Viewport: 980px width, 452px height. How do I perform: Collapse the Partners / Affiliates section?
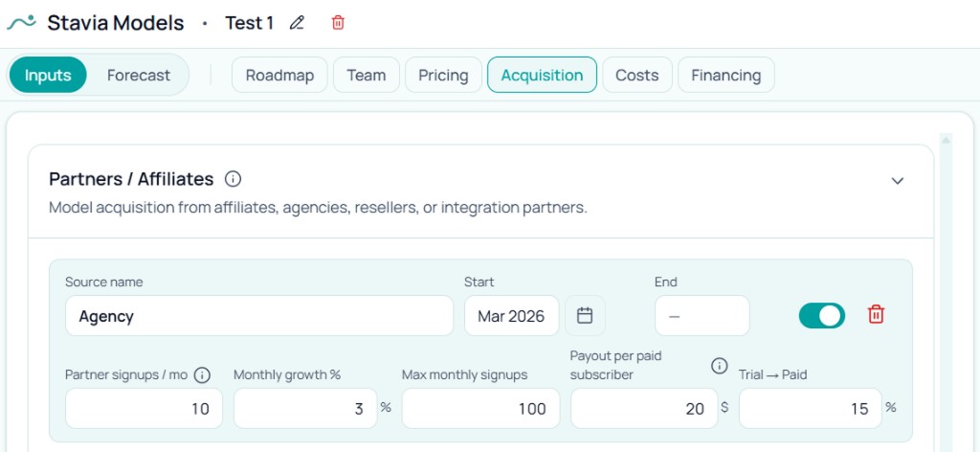coord(898,181)
